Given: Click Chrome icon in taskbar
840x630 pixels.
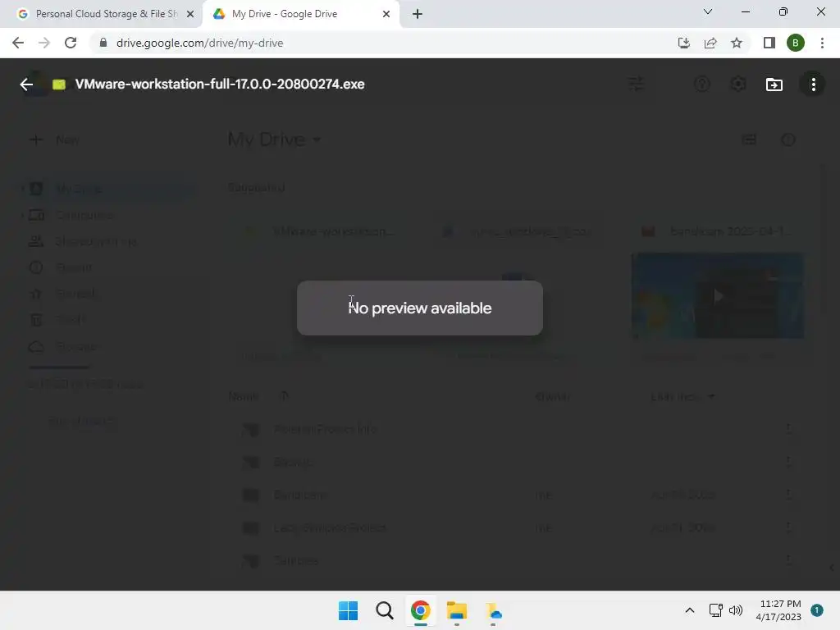Looking at the screenshot, I should [421, 610].
